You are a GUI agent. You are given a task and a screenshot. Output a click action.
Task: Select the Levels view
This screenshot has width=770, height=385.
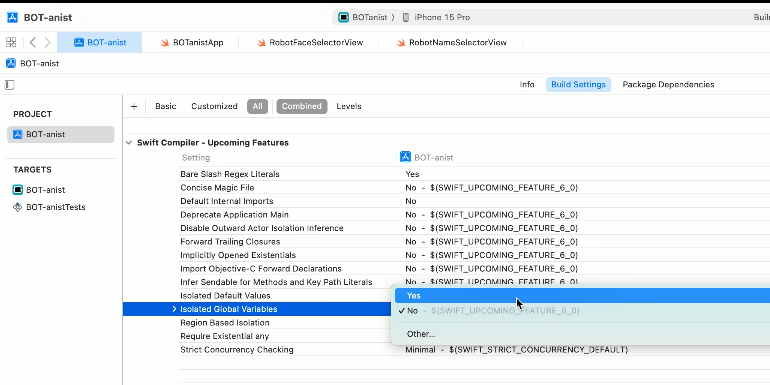coord(349,106)
